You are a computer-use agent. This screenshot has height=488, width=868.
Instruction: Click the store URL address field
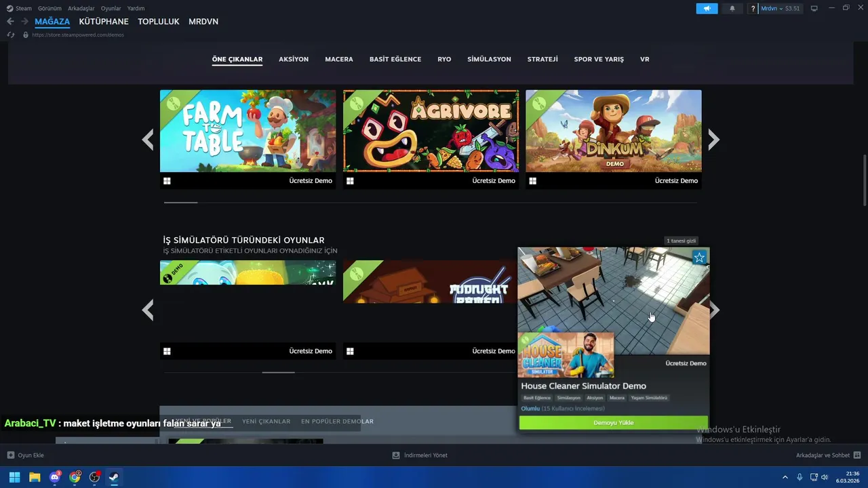pos(78,35)
